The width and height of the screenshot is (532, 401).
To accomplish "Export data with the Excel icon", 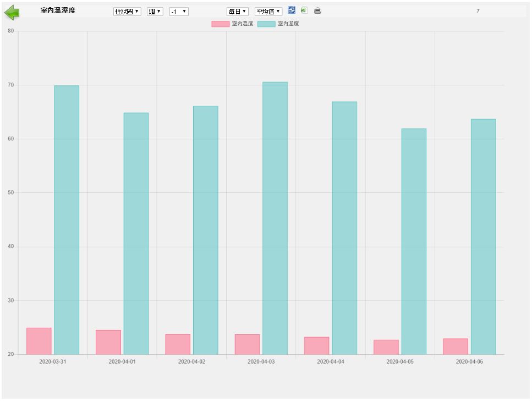I will [x=304, y=10].
